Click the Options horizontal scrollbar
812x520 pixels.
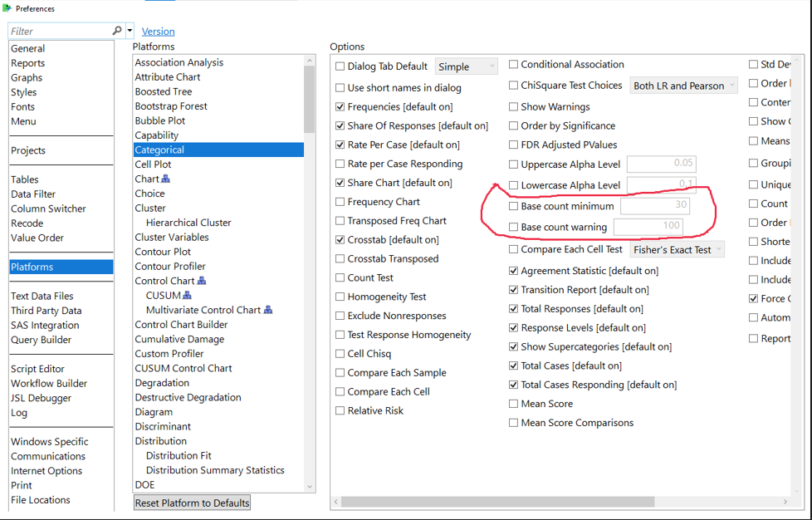498,502
